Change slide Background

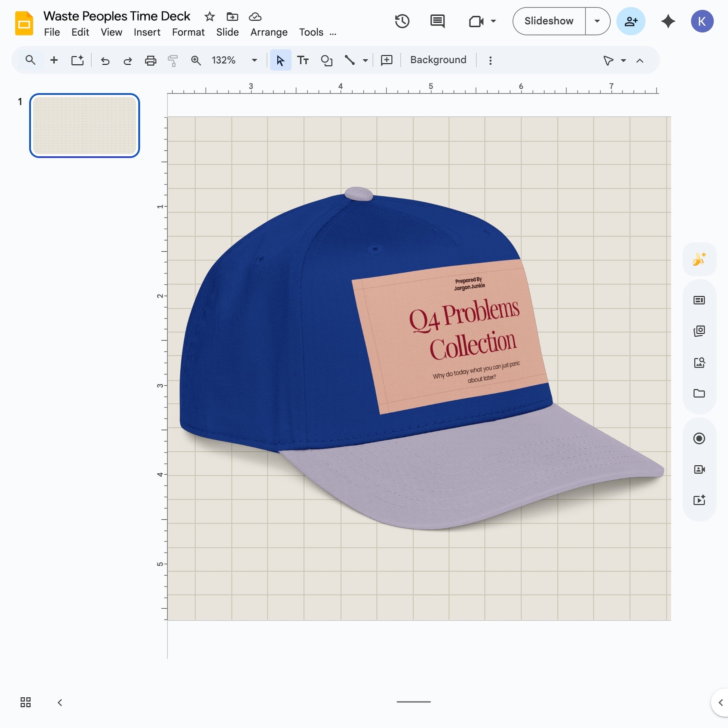438,60
